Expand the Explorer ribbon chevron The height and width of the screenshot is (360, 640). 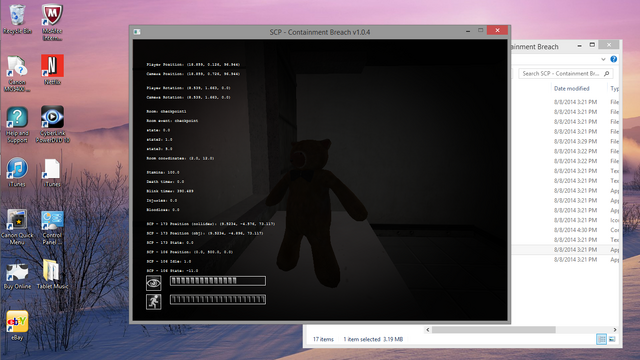[603, 59]
